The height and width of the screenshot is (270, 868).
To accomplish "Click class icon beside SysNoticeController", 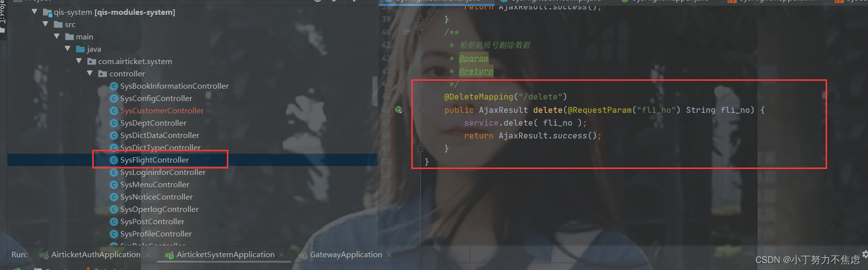I will pos(114,197).
